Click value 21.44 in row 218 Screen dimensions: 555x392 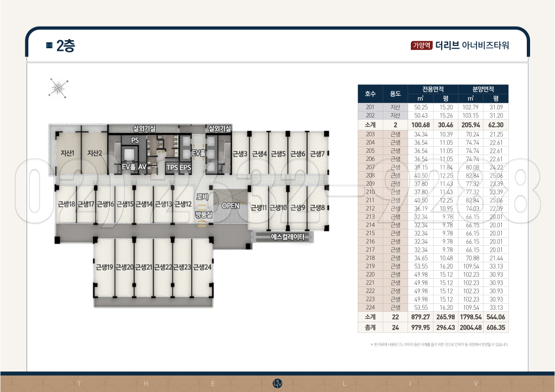(x=496, y=258)
